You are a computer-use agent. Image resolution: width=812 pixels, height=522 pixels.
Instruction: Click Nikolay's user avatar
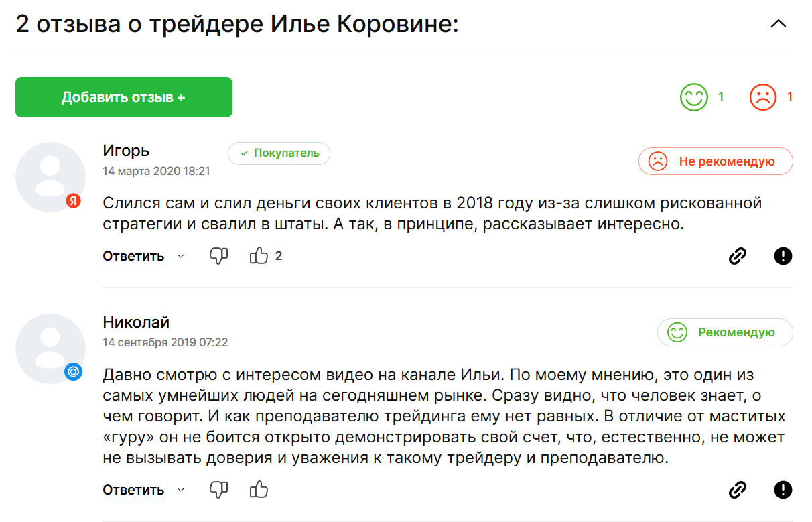point(50,348)
